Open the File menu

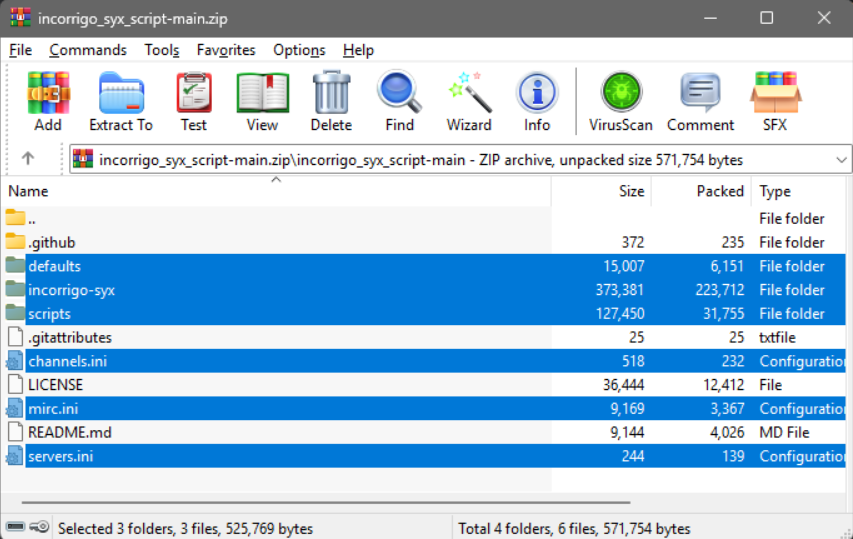coord(21,50)
